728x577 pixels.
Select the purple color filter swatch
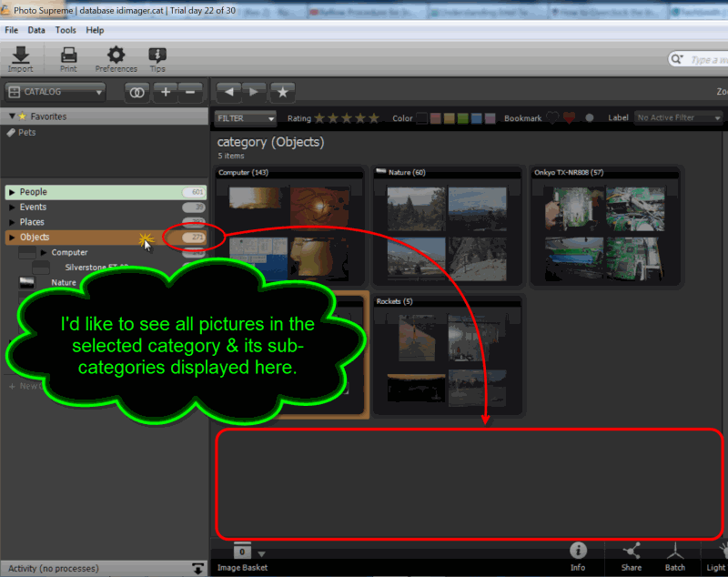pyautogui.click(x=490, y=118)
